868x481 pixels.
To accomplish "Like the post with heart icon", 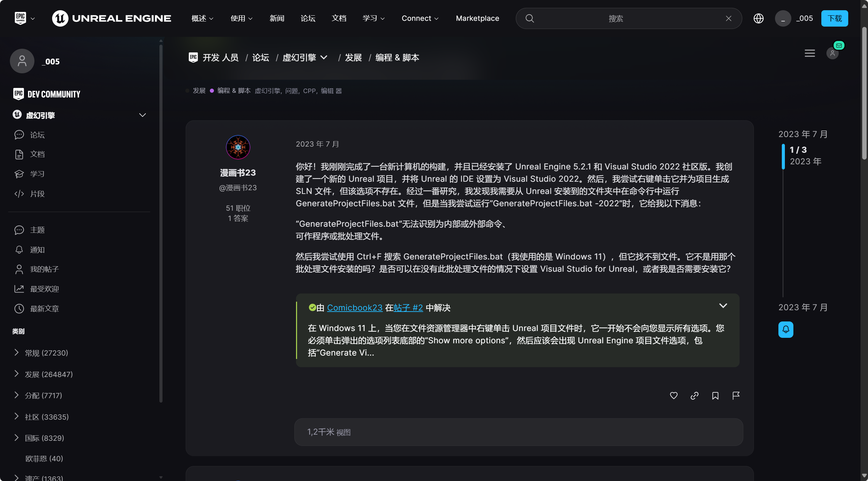I will pyautogui.click(x=673, y=395).
